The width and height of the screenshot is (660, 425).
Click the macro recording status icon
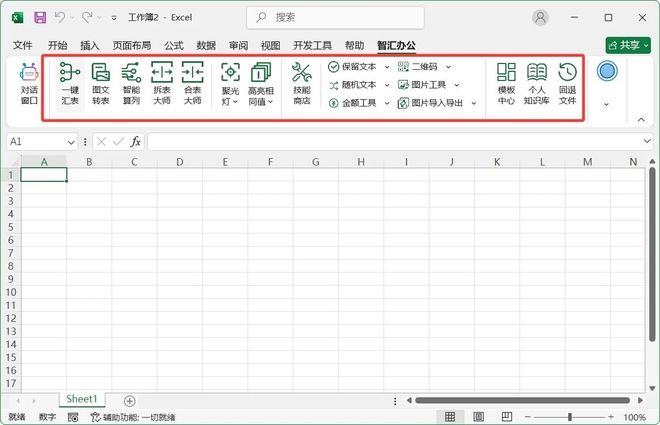click(x=73, y=417)
